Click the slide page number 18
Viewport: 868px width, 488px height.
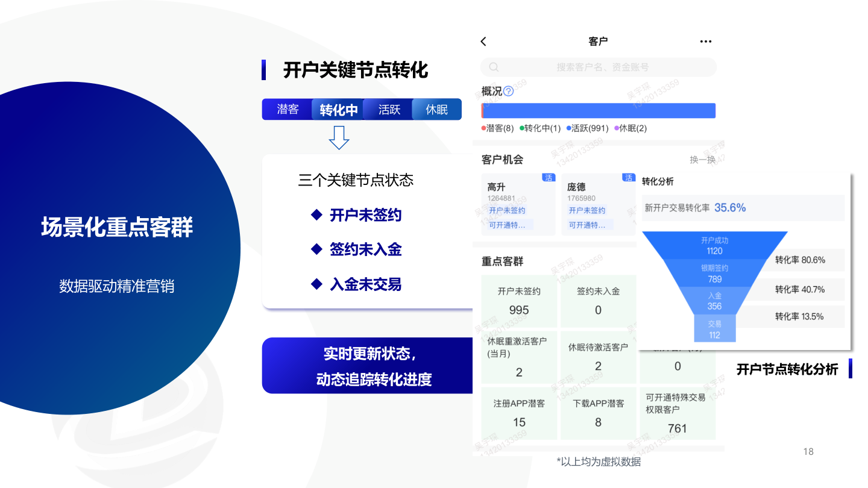pos(808,451)
